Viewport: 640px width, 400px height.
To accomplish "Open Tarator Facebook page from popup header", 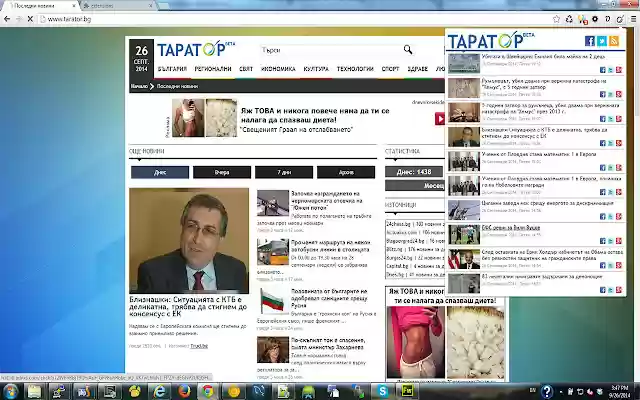I will [589, 41].
